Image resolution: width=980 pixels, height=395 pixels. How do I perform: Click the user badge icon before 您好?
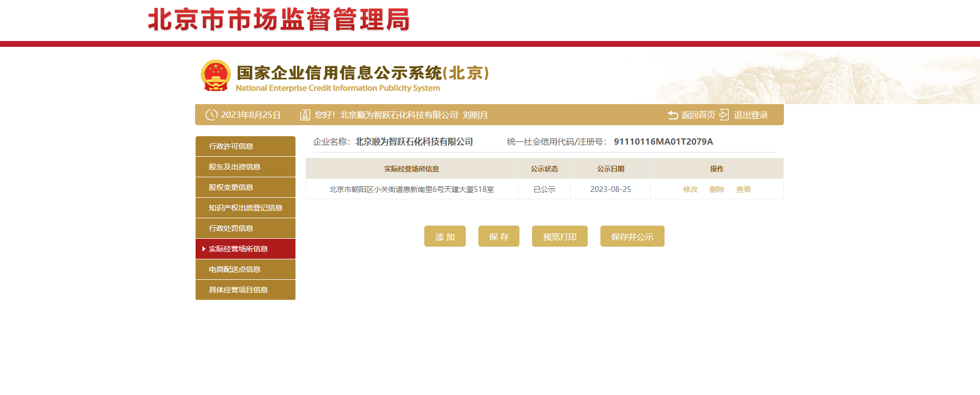(305, 115)
